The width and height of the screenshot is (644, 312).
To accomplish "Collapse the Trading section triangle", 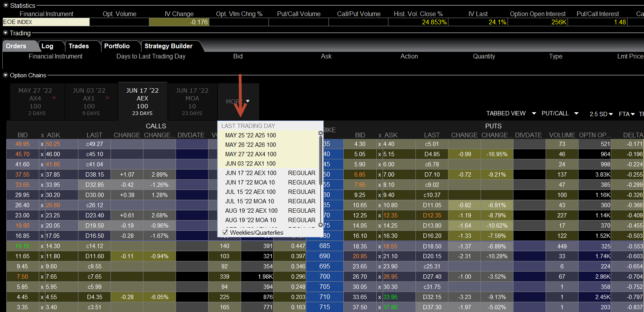I will (x=5, y=33).
